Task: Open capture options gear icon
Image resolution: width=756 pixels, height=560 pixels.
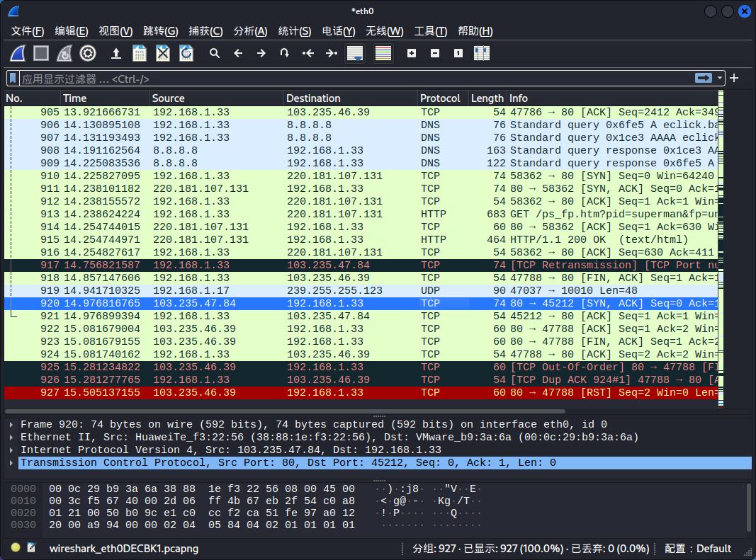Action: 88,53
